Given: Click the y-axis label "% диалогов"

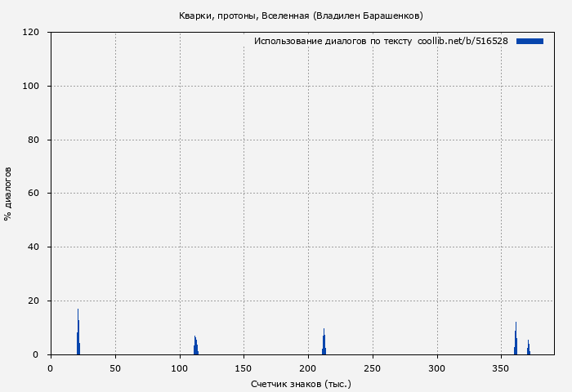Looking at the screenshot, I should [x=8, y=194].
